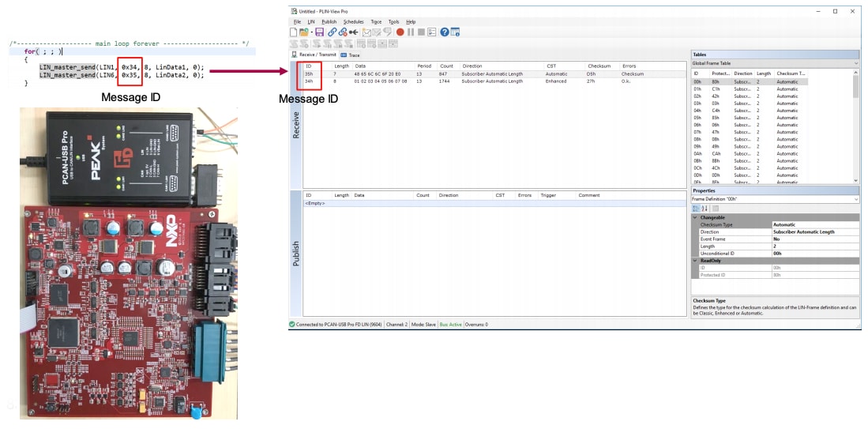Click the Save floppy disk icon
The width and height of the screenshot is (868, 429).
[319, 32]
